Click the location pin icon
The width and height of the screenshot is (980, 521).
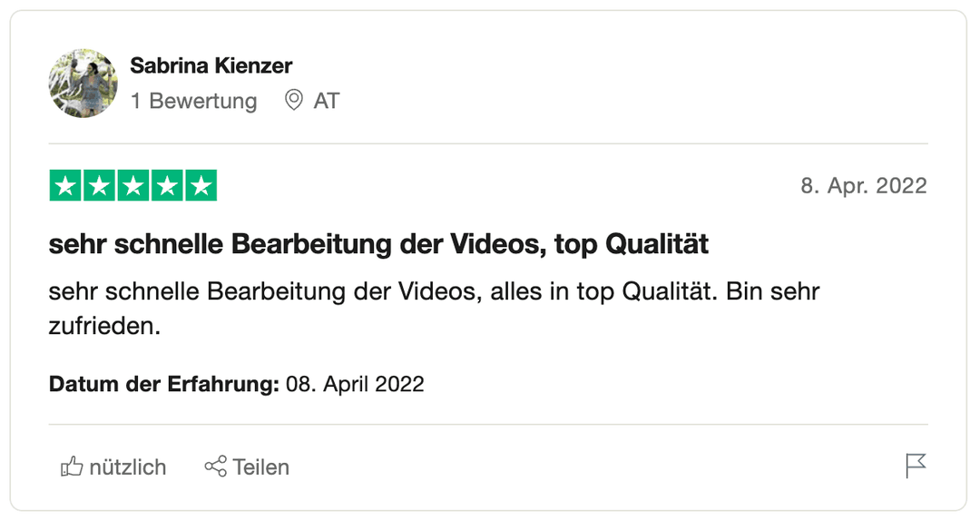coord(293,101)
